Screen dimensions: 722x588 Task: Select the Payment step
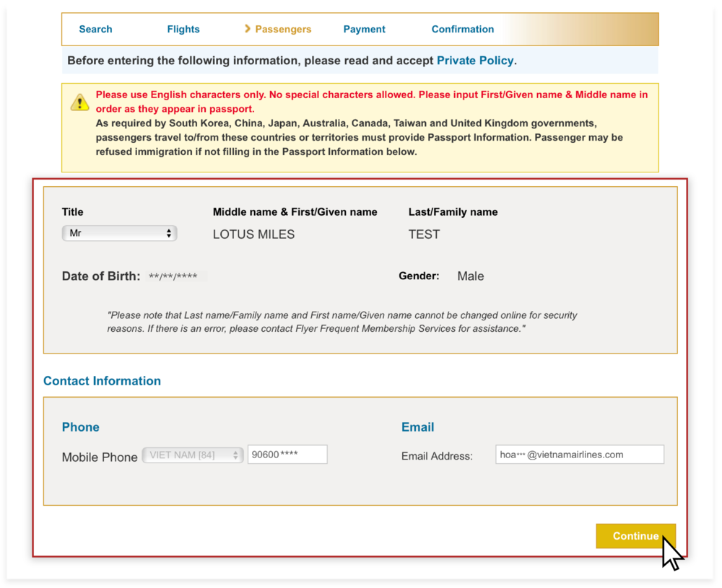click(364, 29)
